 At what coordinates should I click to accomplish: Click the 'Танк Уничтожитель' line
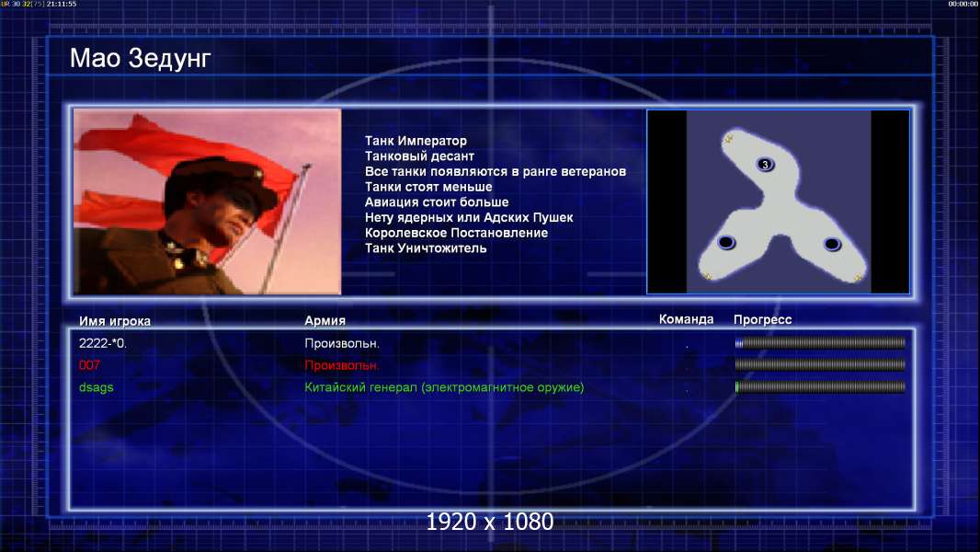pos(426,248)
